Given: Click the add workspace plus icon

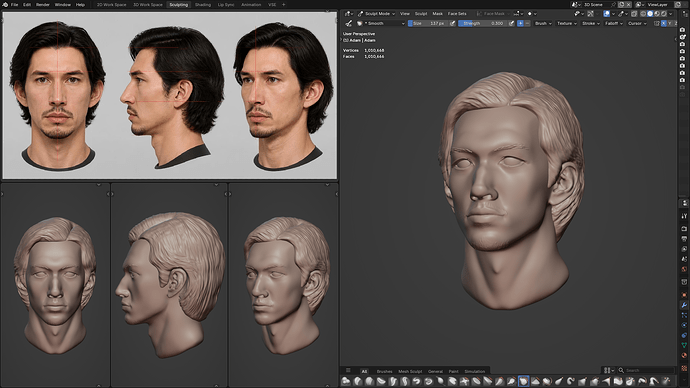Looking at the screenshot, I should pos(283,4).
